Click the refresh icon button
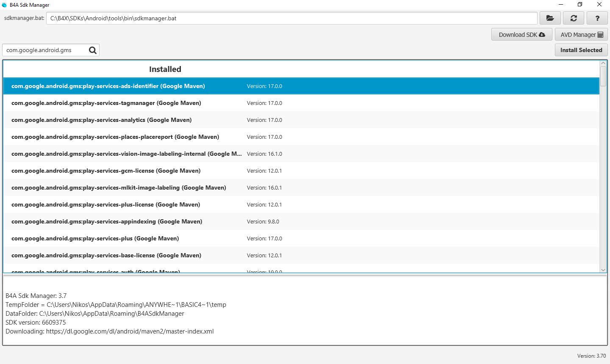This screenshot has width=610, height=364. tap(574, 18)
